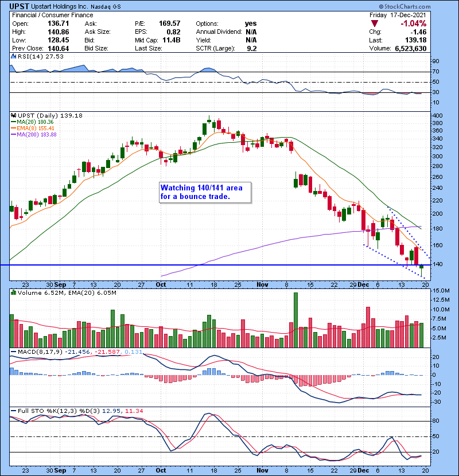Click the MA(200) 183.88 legend entry
Viewport: 459px width, 476px height.
33,134
